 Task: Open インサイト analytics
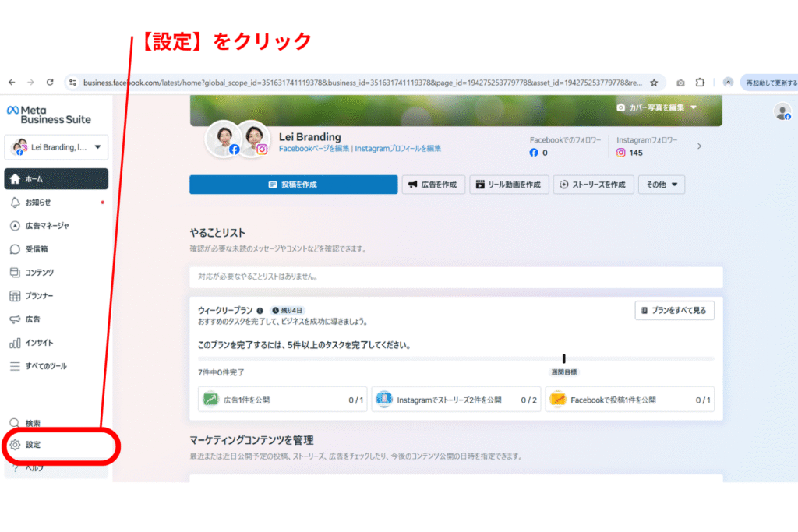(x=39, y=343)
